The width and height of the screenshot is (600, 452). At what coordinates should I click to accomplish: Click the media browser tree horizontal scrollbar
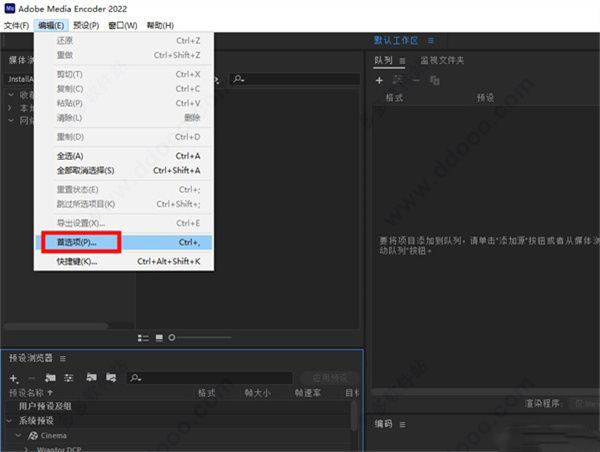pyautogui.click(x=56, y=326)
